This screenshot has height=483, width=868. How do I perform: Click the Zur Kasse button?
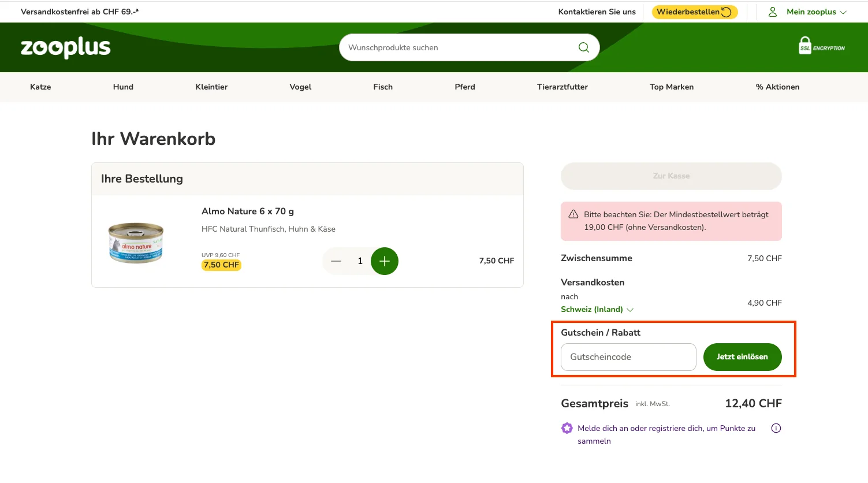point(671,176)
